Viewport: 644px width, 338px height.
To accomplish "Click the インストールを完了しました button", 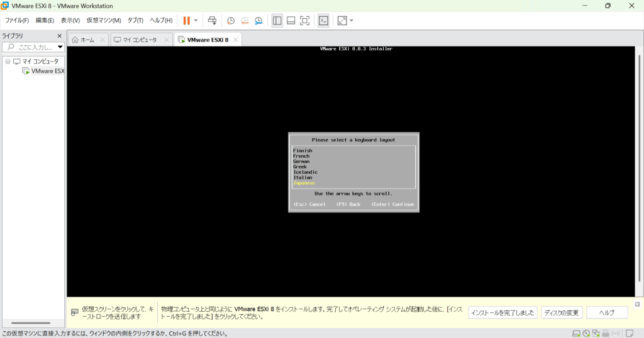I will [x=502, y=313].
